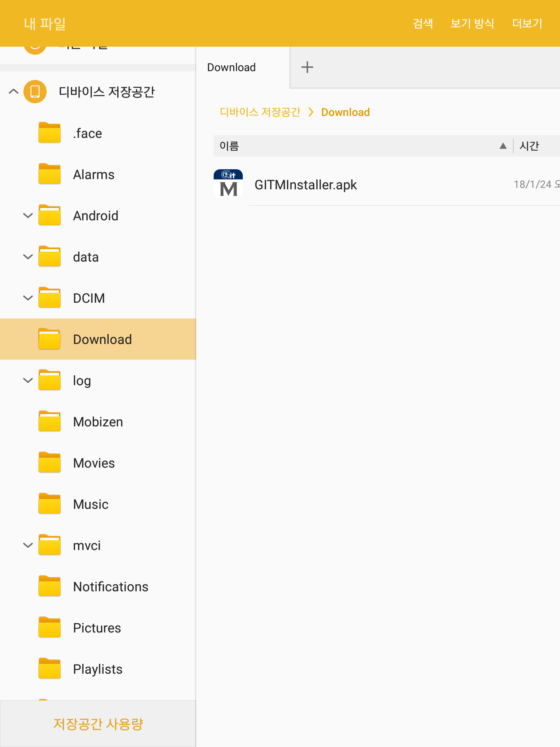Click the Movies folder icon
Viewport: 560px width, 747px height.
coord(50,462)
